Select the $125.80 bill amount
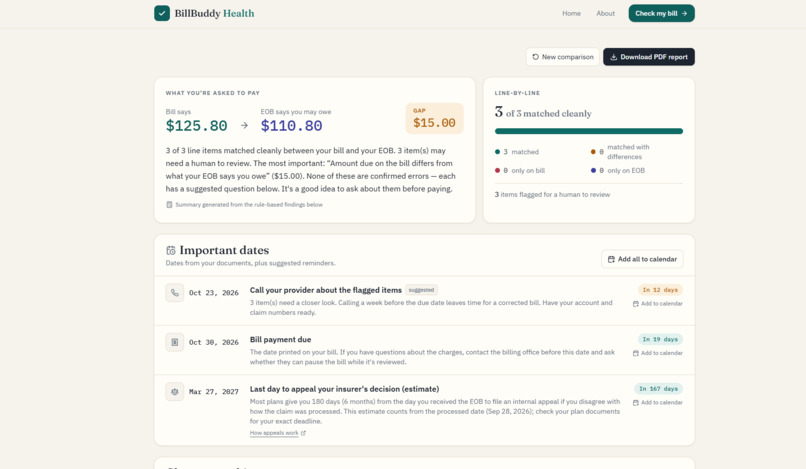This screenshot has width=806, height=469. [x=196, y=125]
